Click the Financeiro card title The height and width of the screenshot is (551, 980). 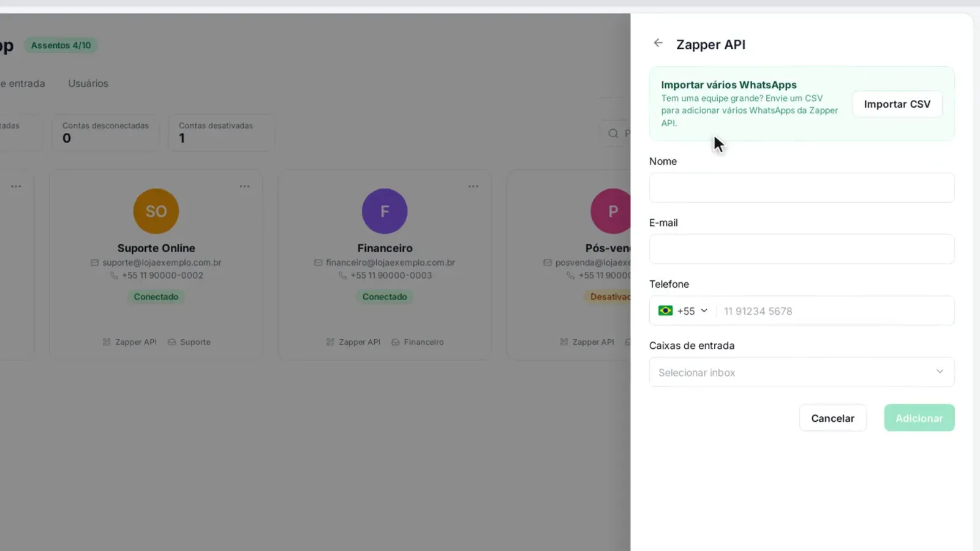click(x=385, y=248)
